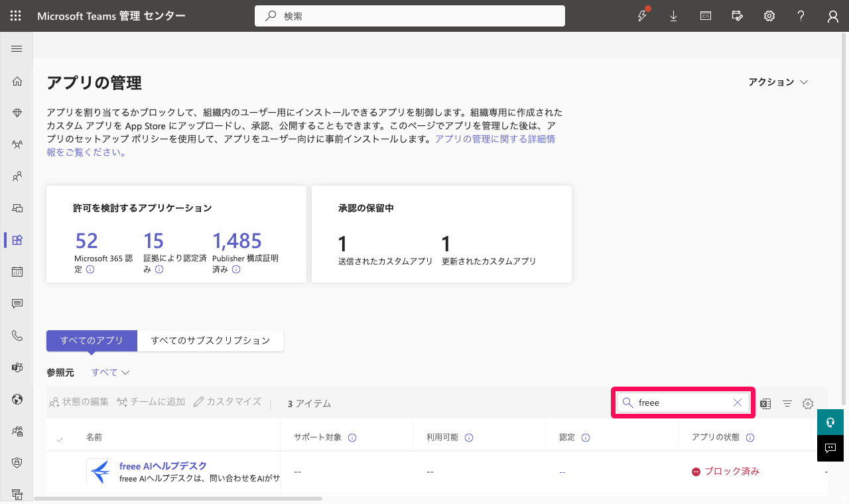Click the freee AIヘルプデスク app logo thumbnail
This screenshot has height=504, width=849.
(99, 472)
